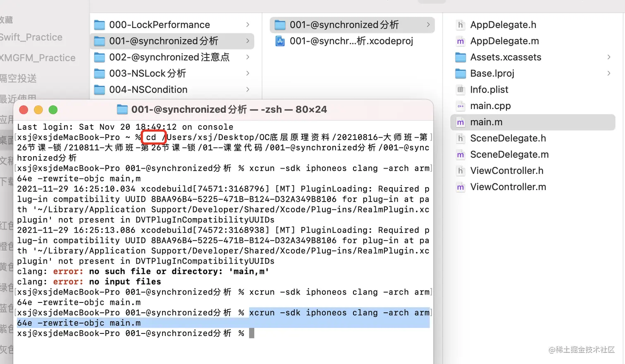Click the 000-LockPerformance folder icon
The width and height of the screenshot is (625, 364).
pyautogui.click(x=99, y=25)
